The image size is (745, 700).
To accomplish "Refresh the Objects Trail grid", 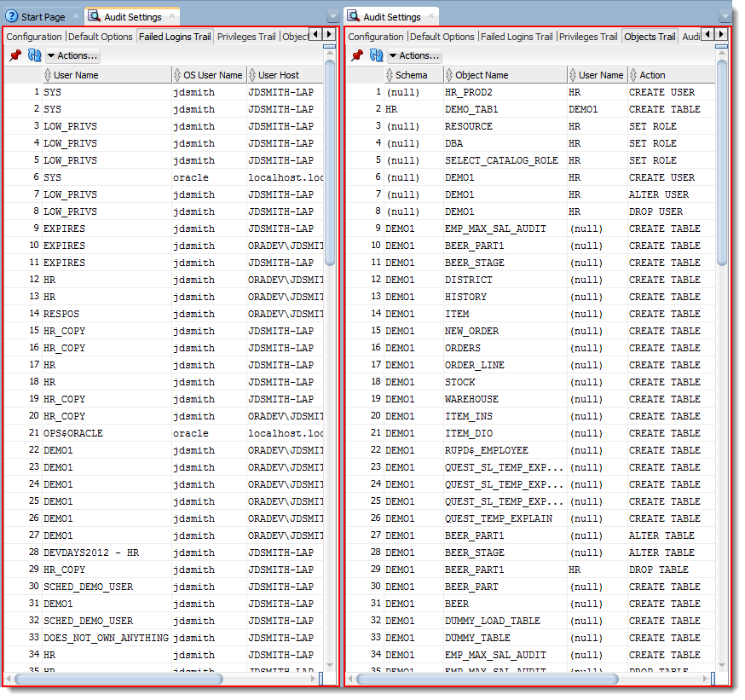I will point(375,55).
